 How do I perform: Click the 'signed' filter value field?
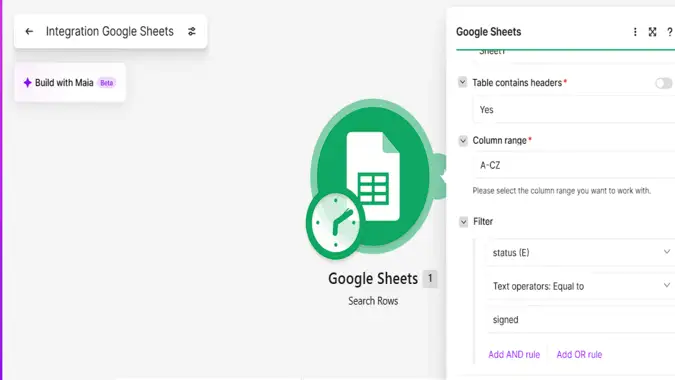click(x=581, y=320)
